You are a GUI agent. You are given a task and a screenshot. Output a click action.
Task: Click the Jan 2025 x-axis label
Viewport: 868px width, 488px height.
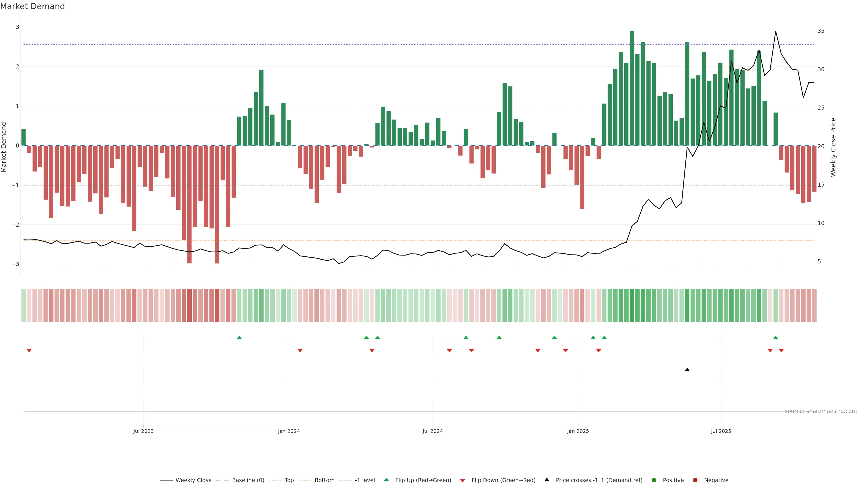tap(578, 431)
